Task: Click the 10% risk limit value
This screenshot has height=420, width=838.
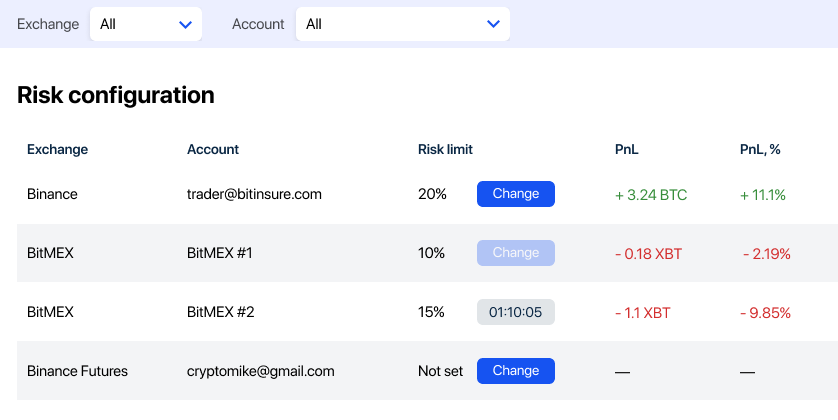Action: pos(431,253)
